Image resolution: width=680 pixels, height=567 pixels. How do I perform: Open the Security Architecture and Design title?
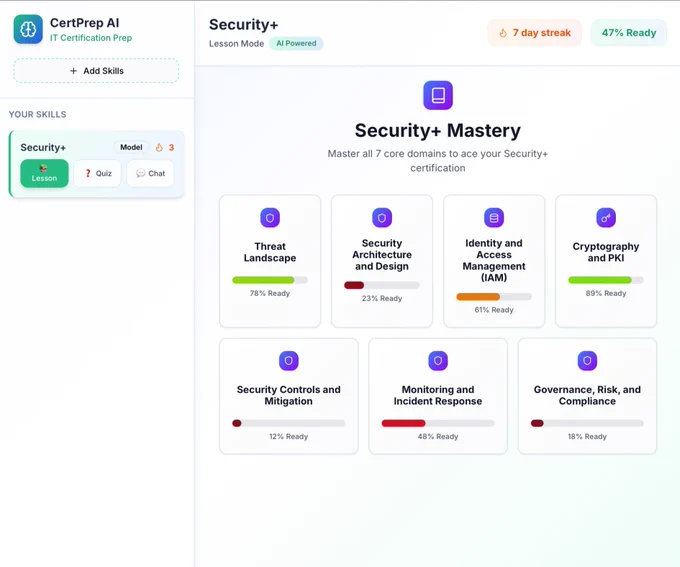[382, 255]
